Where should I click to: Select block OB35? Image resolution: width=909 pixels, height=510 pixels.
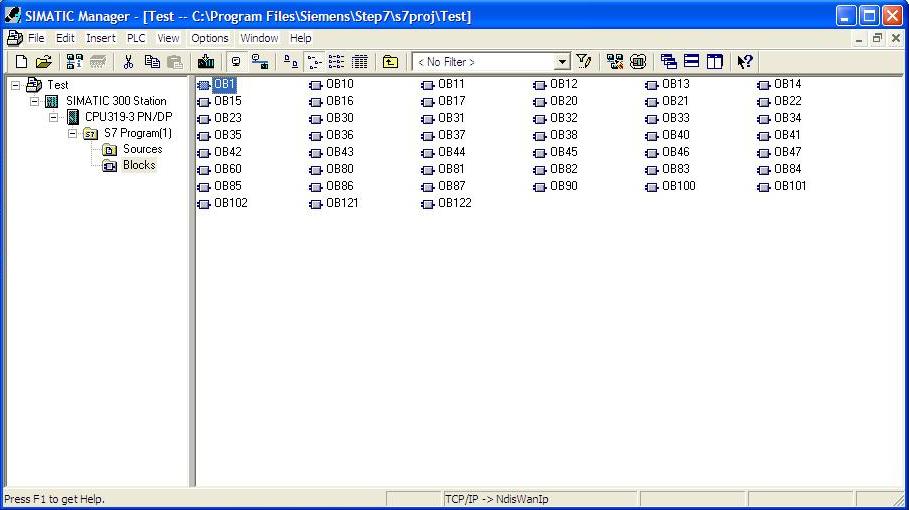coord(228,136)
